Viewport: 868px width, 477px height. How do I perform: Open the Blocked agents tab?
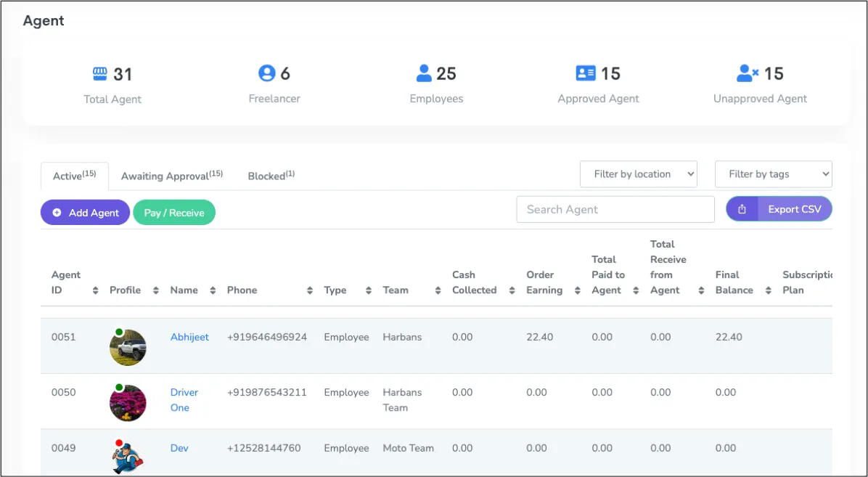pyautogui.click(x=271, y=176)
